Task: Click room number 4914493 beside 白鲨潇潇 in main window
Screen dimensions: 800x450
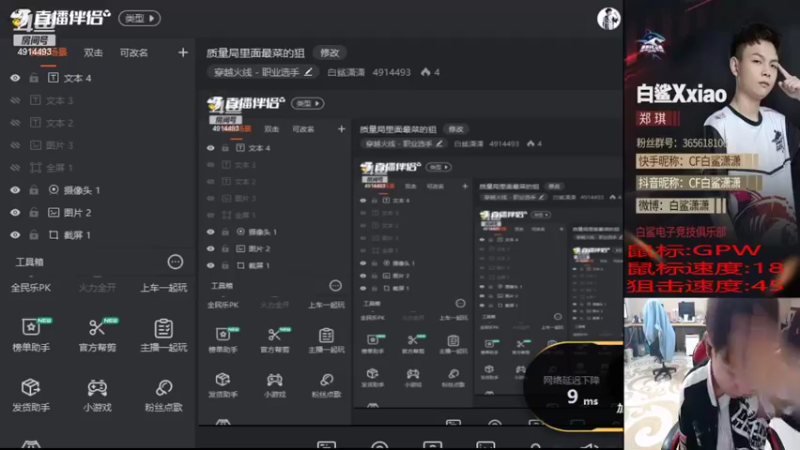Action: click(x=391, y=72)
